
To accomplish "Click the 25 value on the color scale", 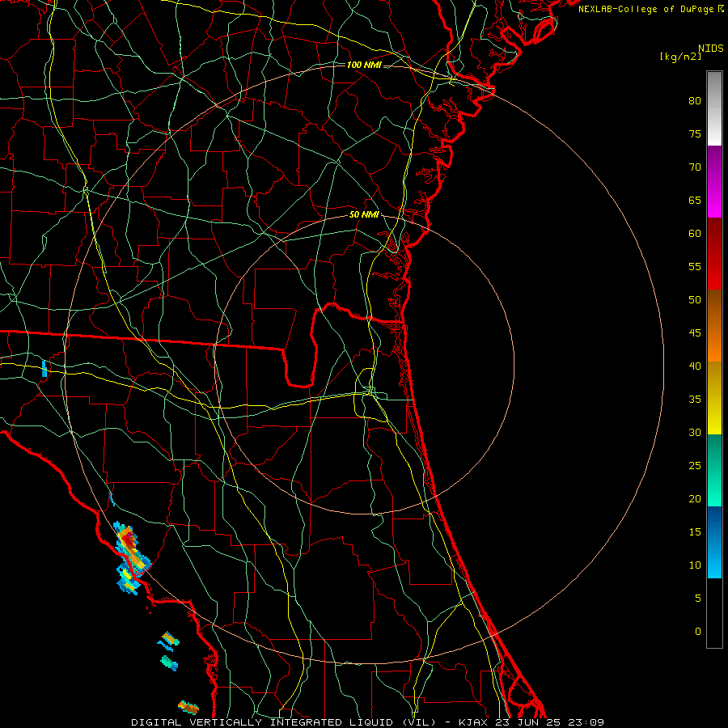I will [x=695, y=465].
